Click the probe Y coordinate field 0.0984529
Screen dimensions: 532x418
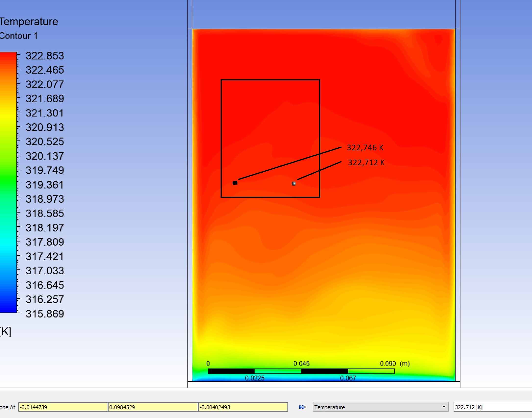point(153,407)
